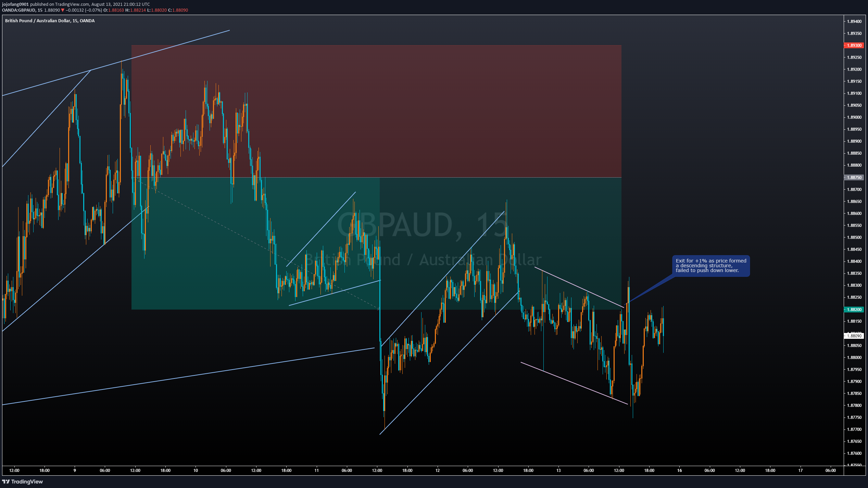Click the date label 13 on time axis
Image resolution: width=868 pixels, height=488 pixels.
558,471
